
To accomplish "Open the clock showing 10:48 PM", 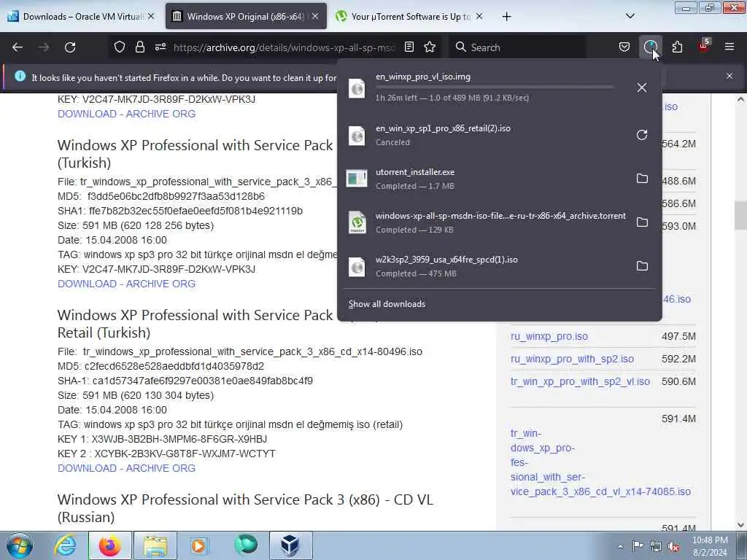I will [709, 546].
